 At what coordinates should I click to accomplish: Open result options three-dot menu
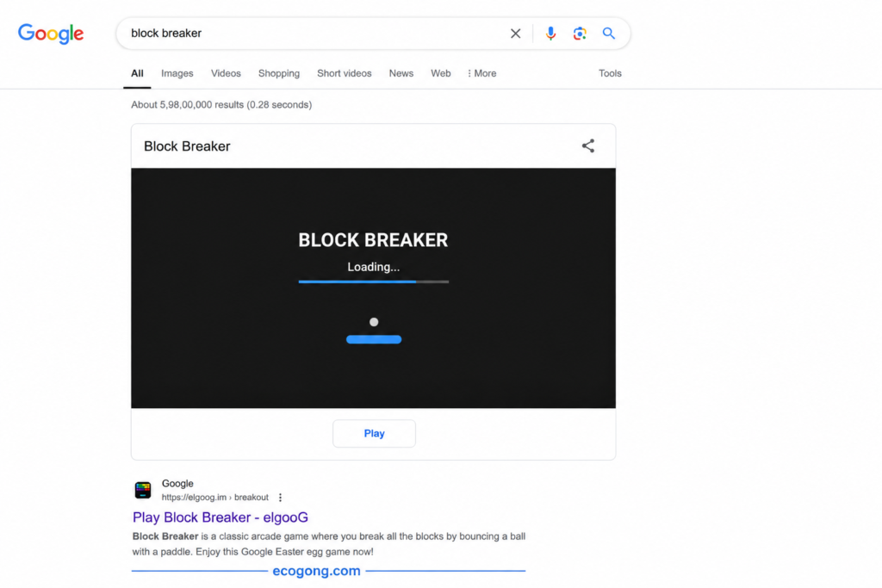click(x=280, y=498)
